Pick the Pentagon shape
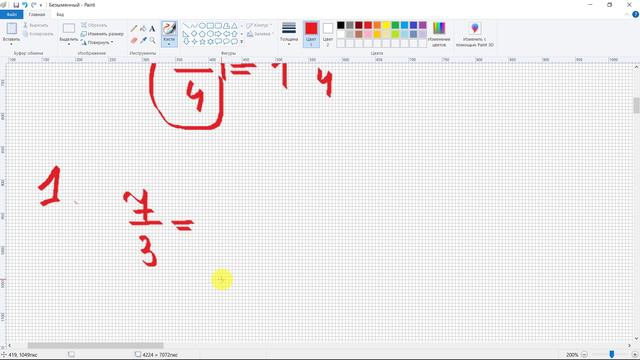This screenshot has width=640, height=360. pyautogui.click(x=202, y=34)
